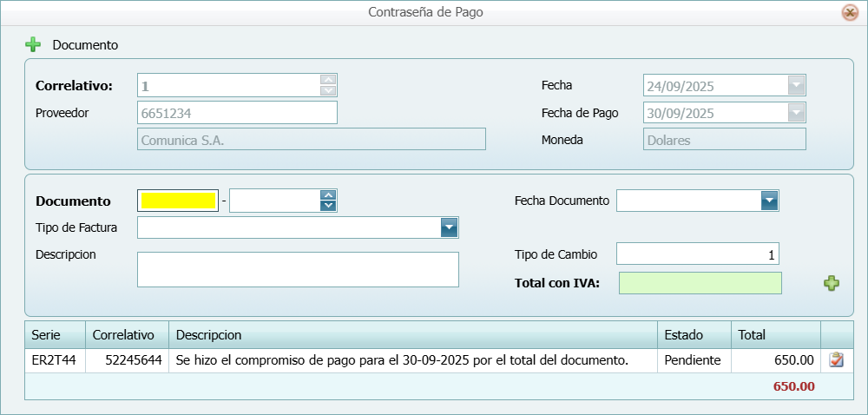Image resolution: width=868 pixels, height=415 pixels.
Task: Click the Moneda field showing Dolares
Action: tap(725, 139)
